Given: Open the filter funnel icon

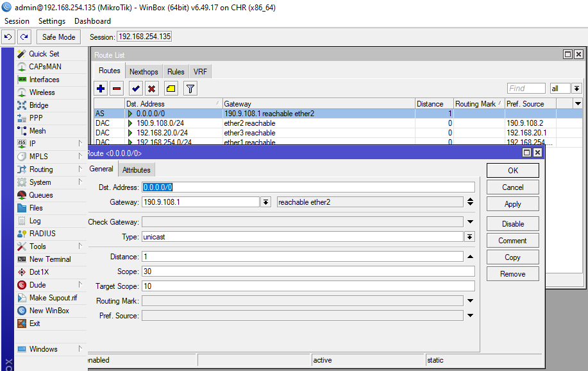Looking at the screenshot, I should tap(190, 89).
